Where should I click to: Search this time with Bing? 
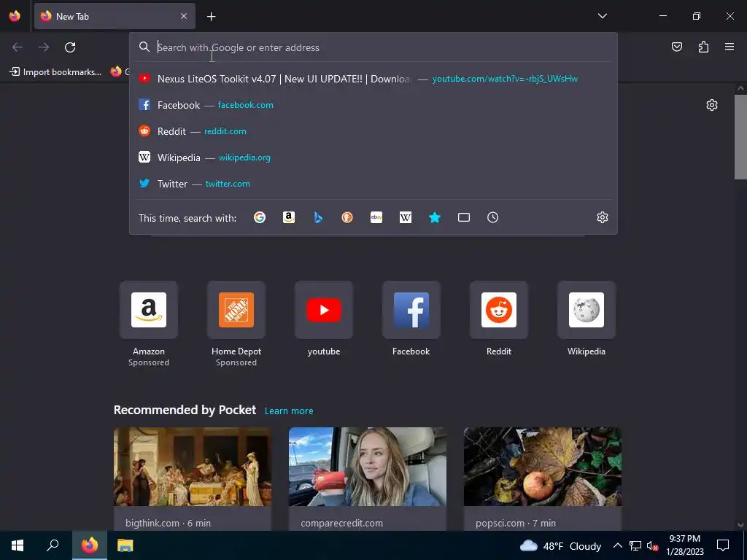click(318, 217)
